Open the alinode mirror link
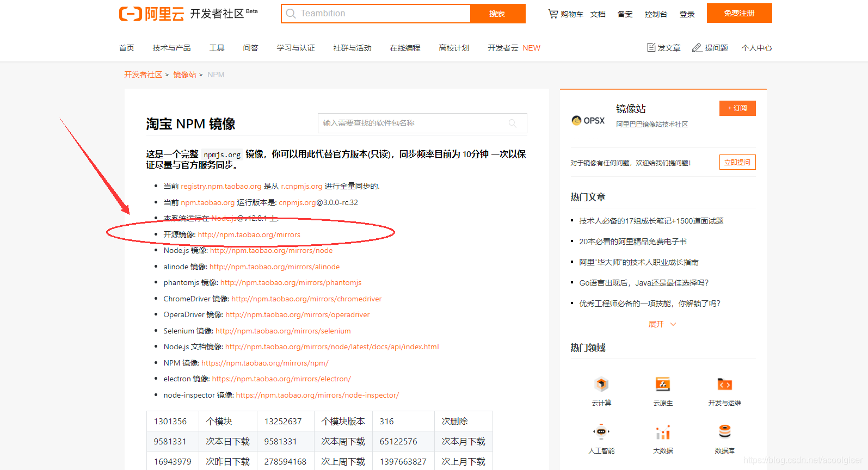 (x=274, y=267)
